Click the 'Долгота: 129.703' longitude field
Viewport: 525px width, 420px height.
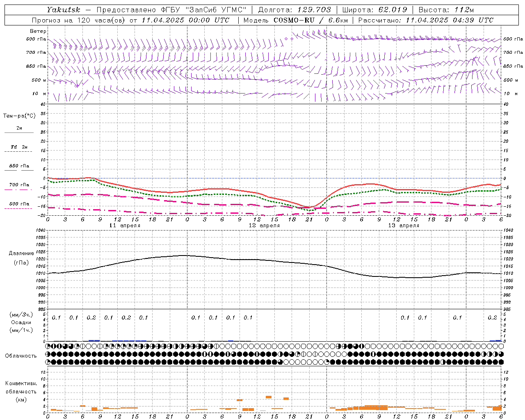pos(294,10)
